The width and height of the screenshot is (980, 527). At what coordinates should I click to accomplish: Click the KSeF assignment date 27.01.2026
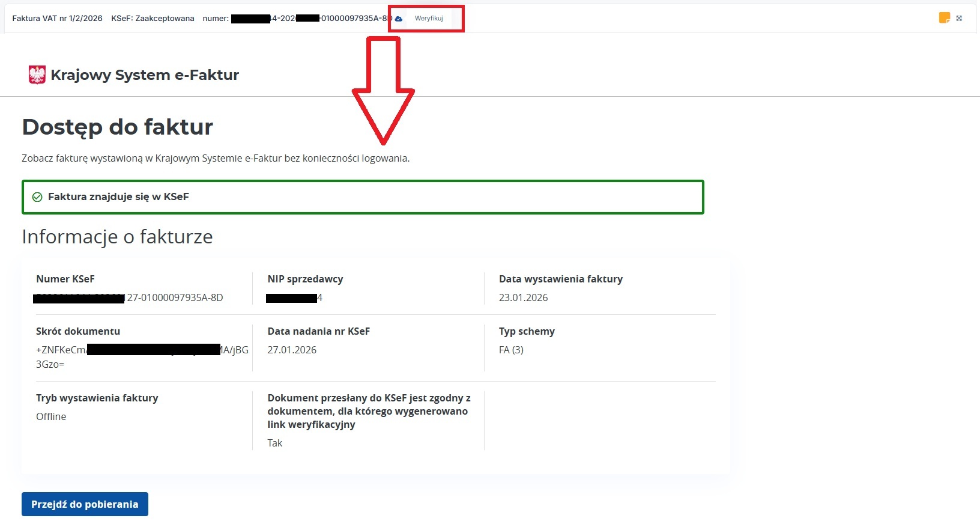(292, 350)
